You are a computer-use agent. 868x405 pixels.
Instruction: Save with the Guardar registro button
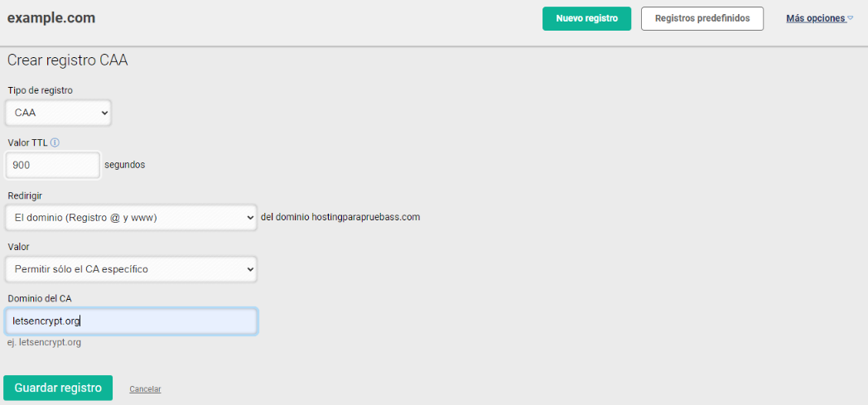58,388
